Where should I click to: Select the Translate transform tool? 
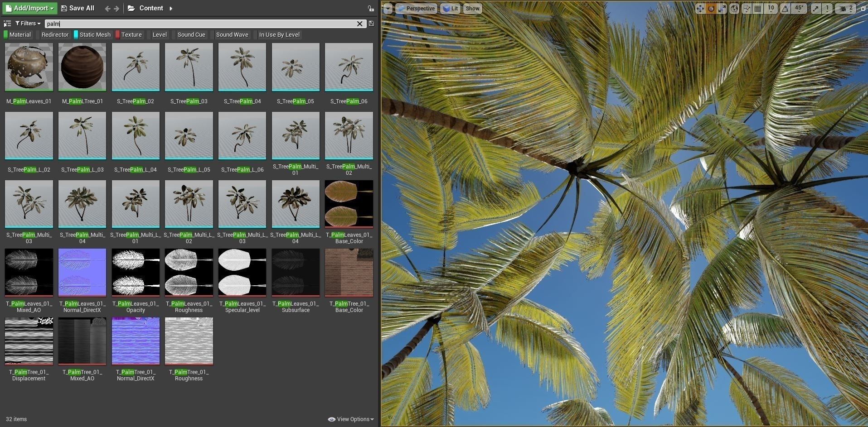pos(700,8)
